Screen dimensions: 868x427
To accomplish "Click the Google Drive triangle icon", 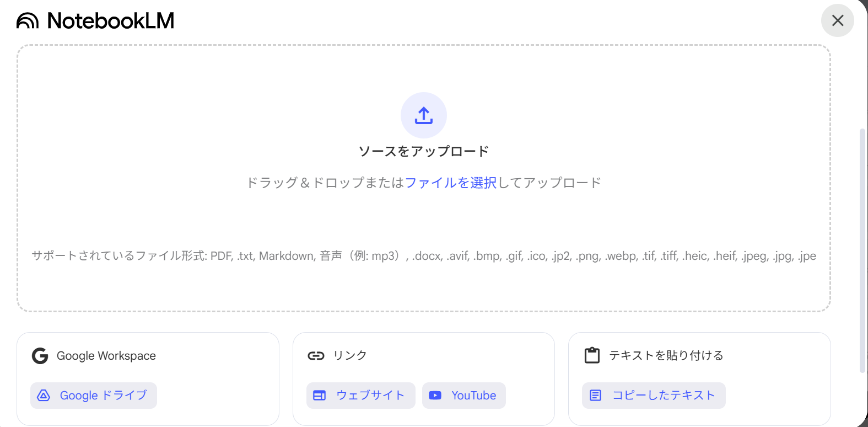I will [44, 396].
